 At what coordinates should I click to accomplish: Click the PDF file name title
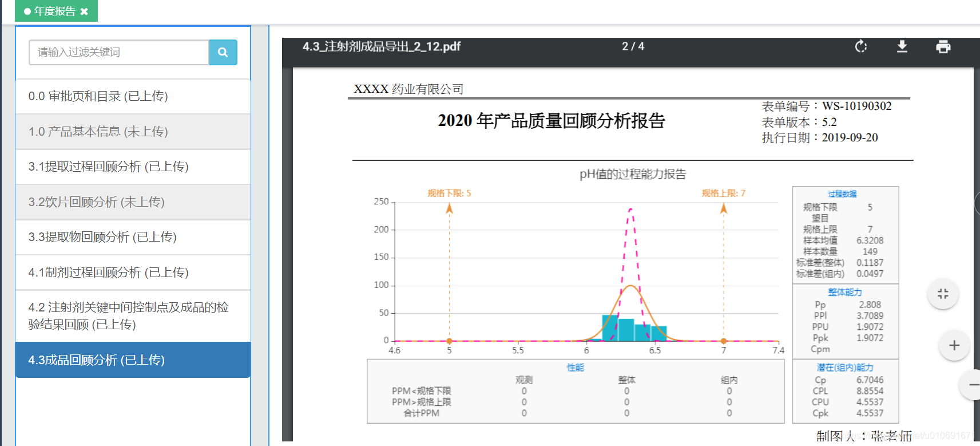tap(381, 46)
